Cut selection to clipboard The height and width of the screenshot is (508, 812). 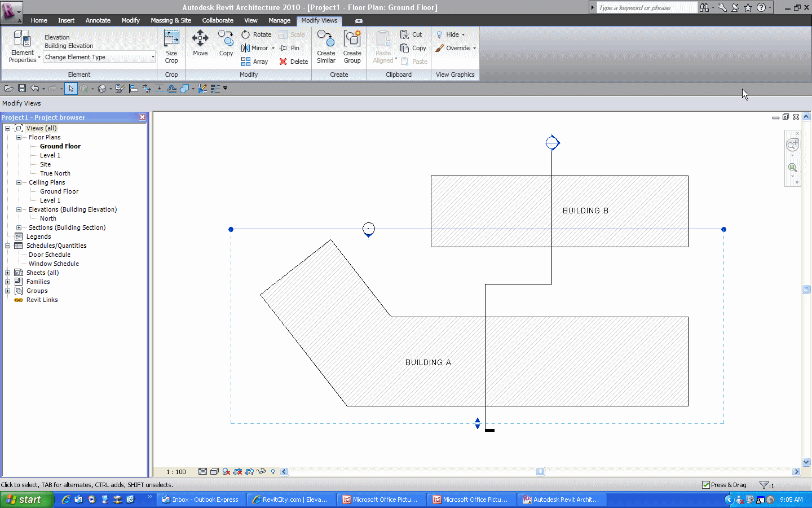(411, 34)
